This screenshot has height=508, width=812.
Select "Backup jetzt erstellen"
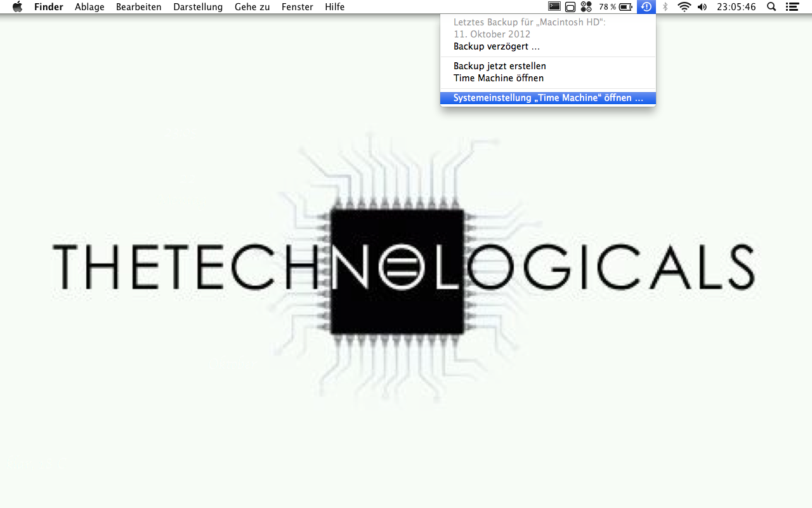pyautogui.click(x=499, y=66)
